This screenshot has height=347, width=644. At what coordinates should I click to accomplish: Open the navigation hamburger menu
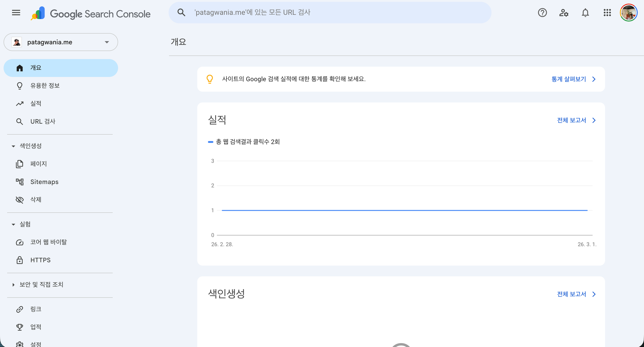coord(15,13)
